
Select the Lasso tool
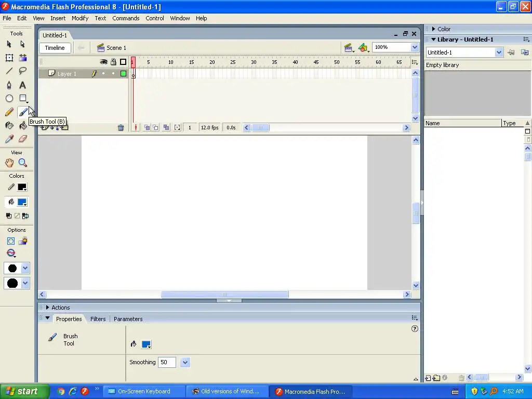pyautogui.click(x=23, y=71)
